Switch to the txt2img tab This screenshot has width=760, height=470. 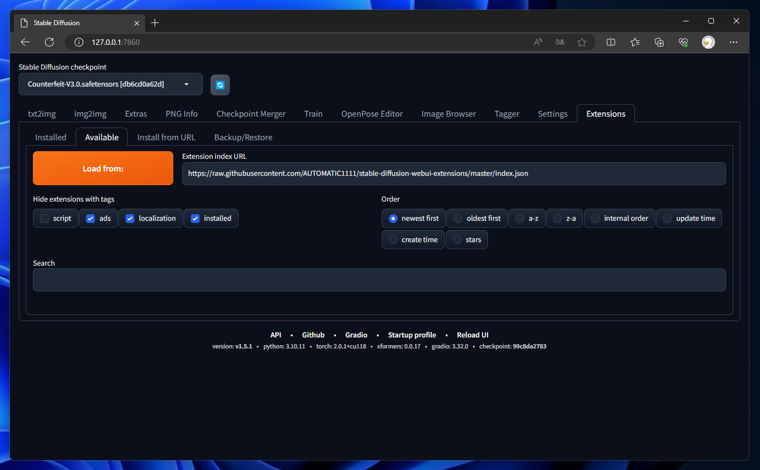[x=42, y=114]
